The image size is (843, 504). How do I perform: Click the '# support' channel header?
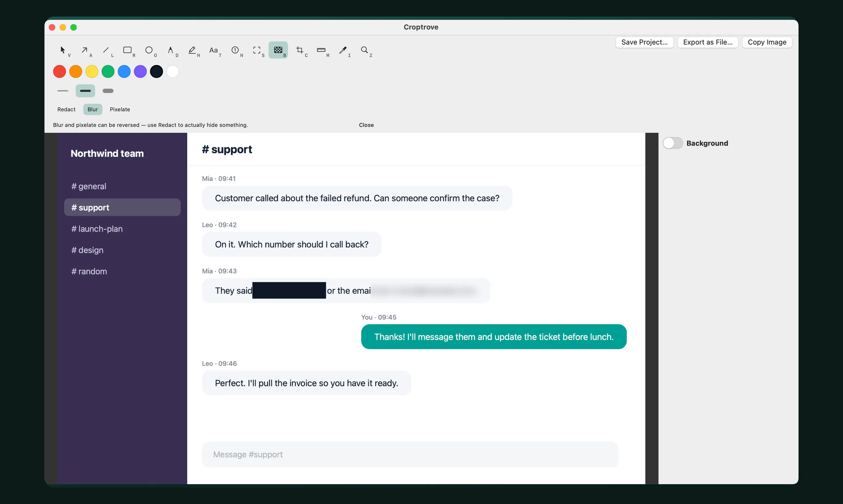coord(227,150)
